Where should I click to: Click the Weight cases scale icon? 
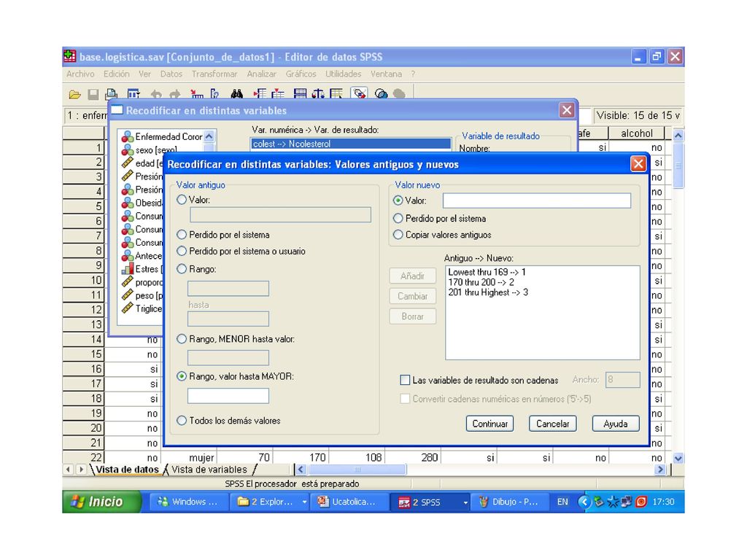click(x=318, y=94)
